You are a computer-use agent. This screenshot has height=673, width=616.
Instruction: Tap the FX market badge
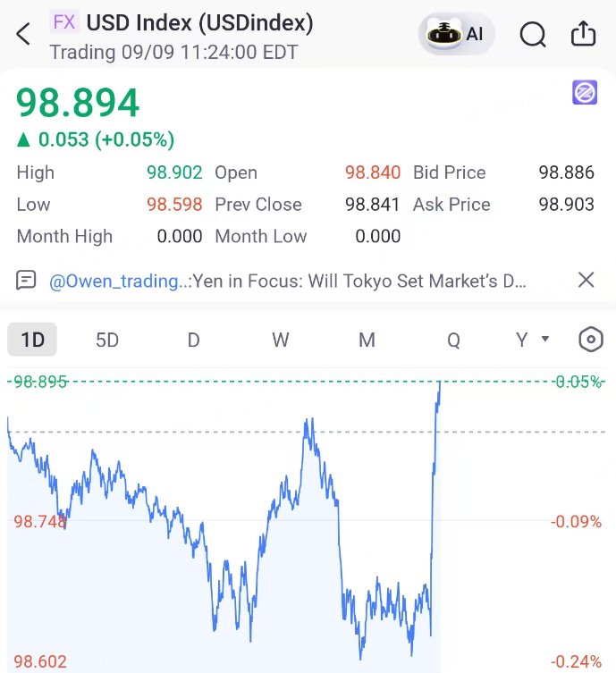(64, 22)
